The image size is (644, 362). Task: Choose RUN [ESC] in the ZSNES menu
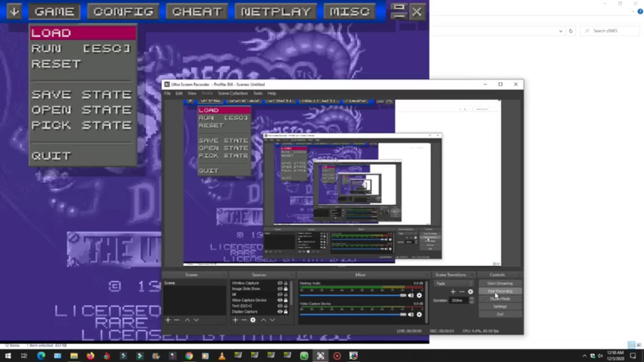click(x=81, y=48)
